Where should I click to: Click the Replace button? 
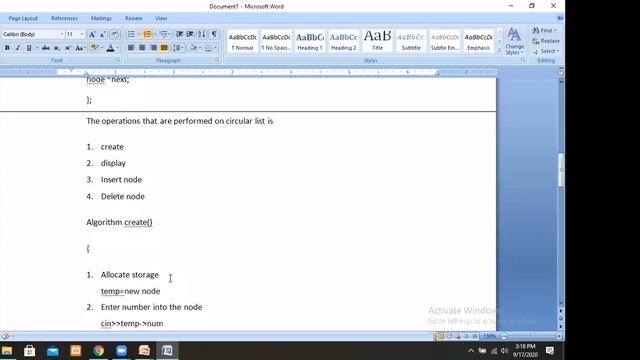(546, 41)
